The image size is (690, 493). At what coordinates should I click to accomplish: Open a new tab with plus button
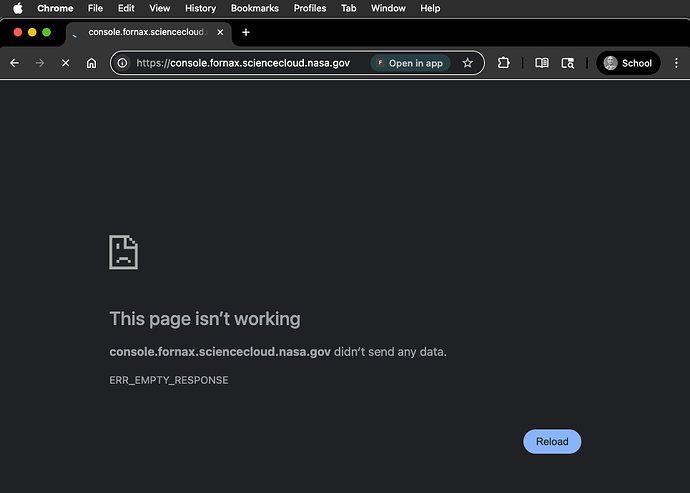pyautogui.click(x=246, y=32)
